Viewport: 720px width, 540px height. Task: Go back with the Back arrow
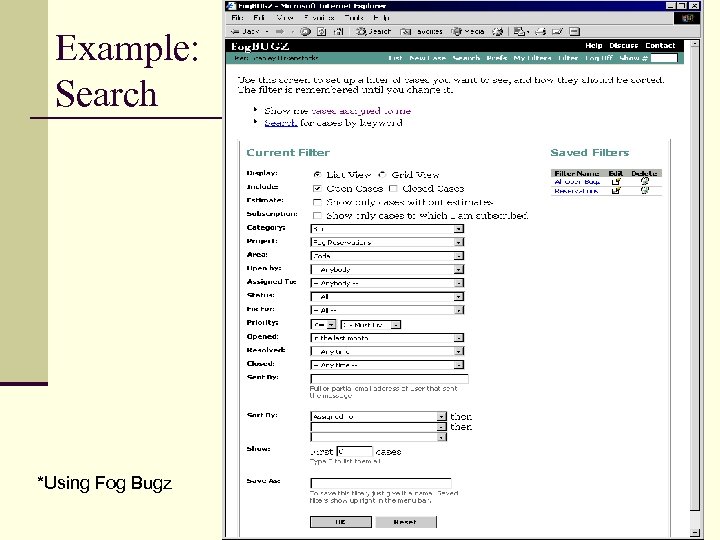point(246,31)
